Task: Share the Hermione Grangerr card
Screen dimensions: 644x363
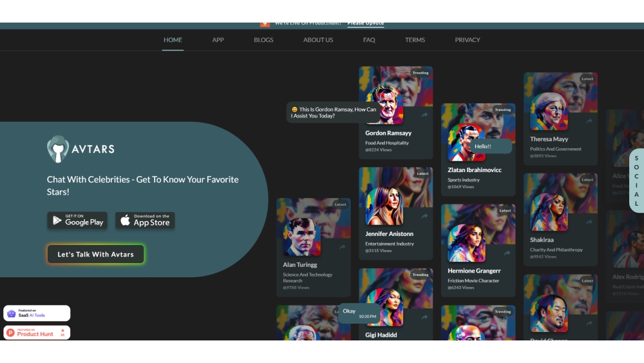Action: pos(507,253)
